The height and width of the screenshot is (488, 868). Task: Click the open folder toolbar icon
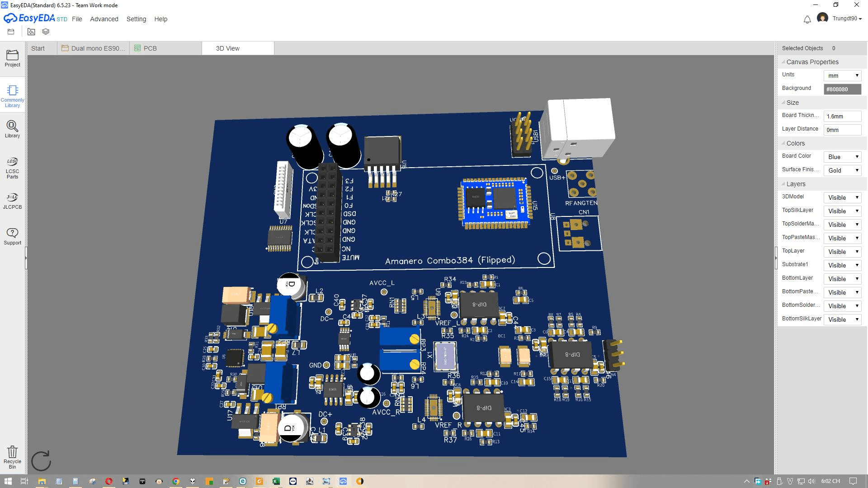tap(11, 32)
